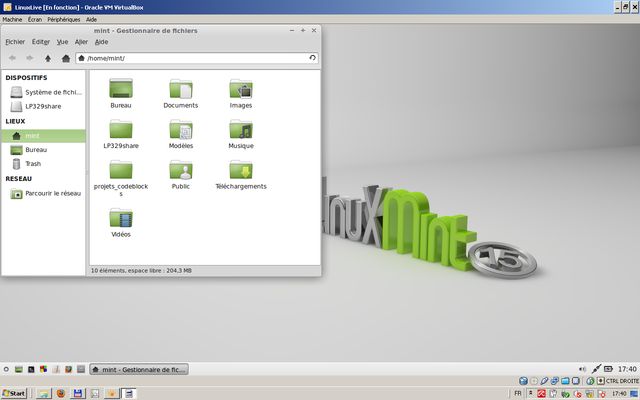Open the Editer menu
Image resolution: width=640 pixels, height=400 pixels.
coord(41,42)
